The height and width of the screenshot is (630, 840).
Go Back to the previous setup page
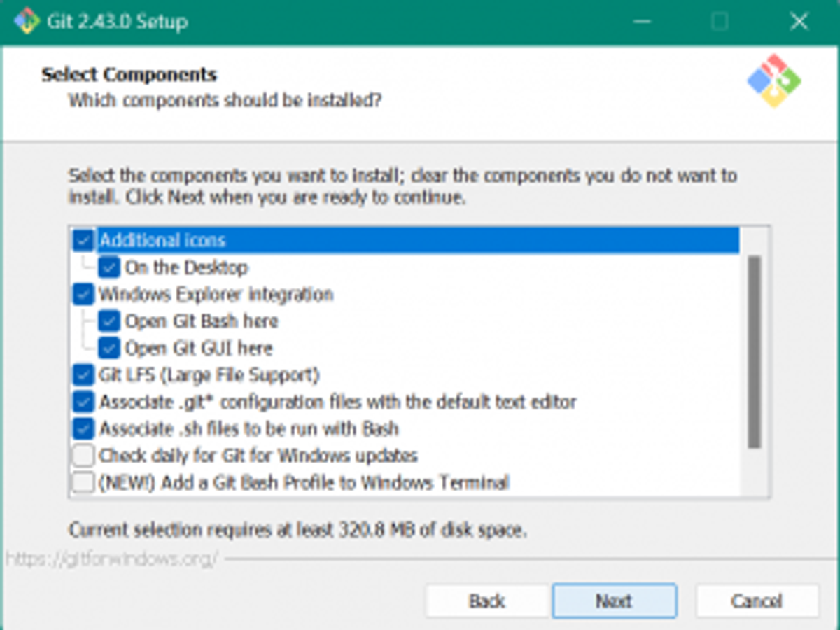coord(486,601)
